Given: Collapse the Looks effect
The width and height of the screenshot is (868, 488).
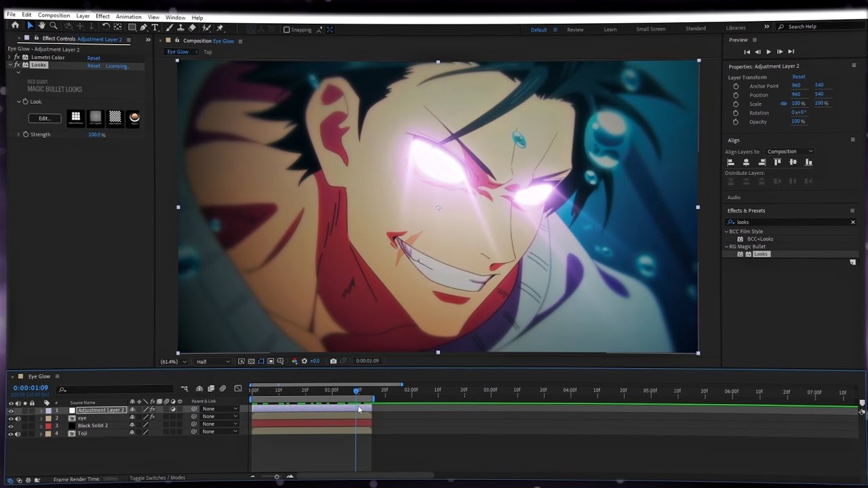Looking at the screenshot, I should click(10, 65).
